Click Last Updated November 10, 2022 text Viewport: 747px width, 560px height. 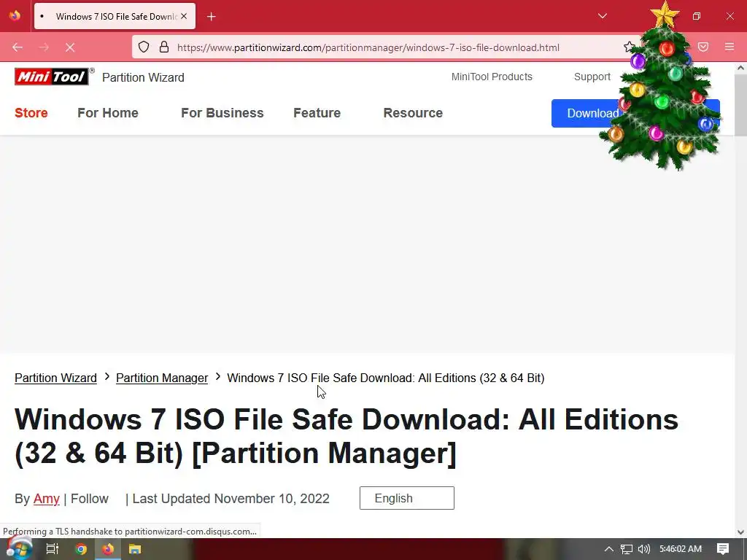(x=231, y=499)
